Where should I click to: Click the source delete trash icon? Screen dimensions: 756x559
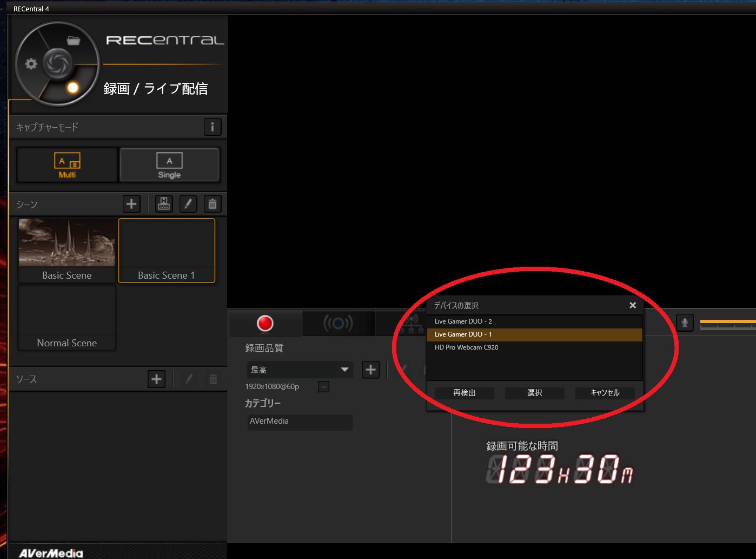[213, 379]
